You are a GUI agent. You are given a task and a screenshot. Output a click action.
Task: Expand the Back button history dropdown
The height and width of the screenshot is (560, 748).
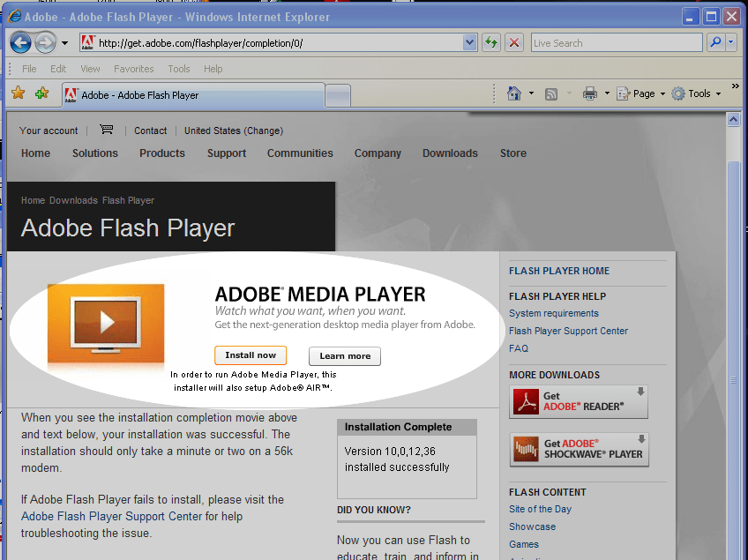[64, 41]
